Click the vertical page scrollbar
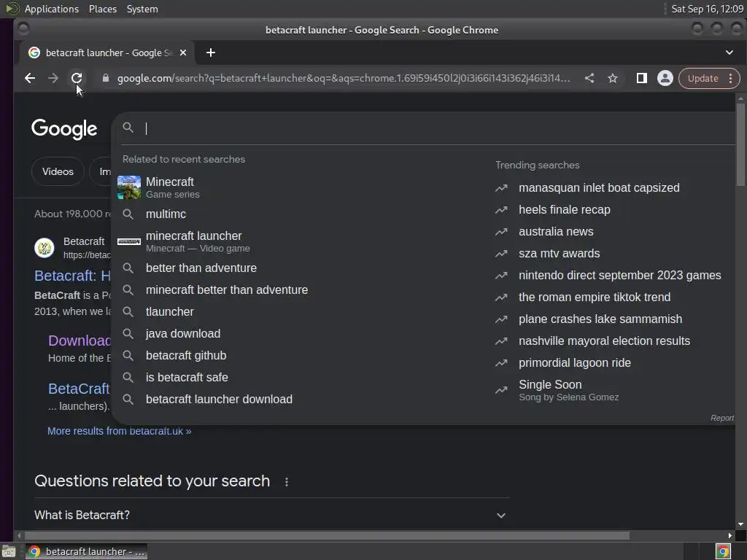747x560 pixels. (740, 145)
